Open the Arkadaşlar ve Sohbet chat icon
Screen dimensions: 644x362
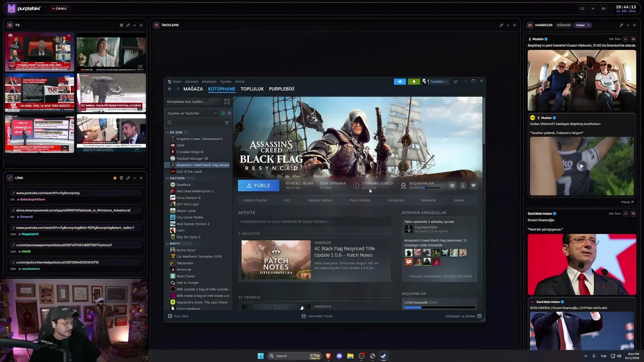[479, 316]
